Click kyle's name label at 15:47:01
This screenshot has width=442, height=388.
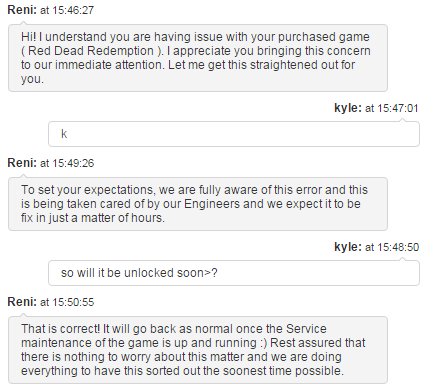348,108
